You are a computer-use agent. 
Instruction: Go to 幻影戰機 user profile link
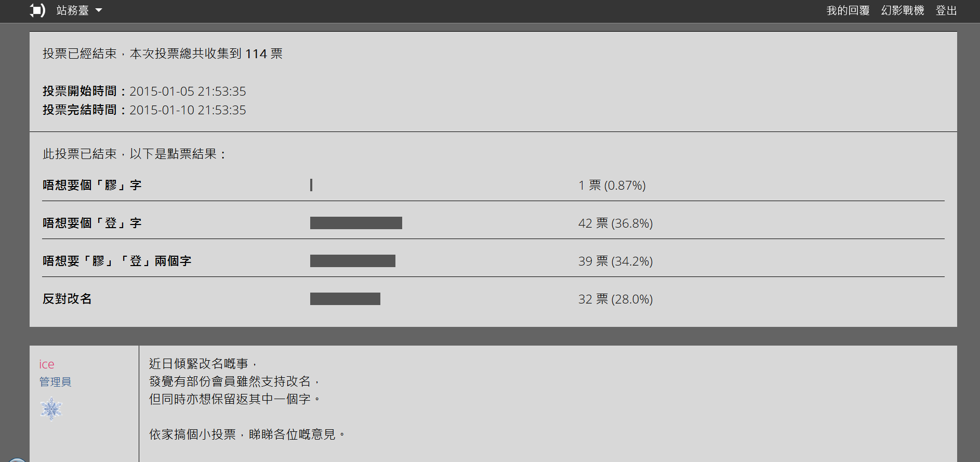tap(903, 10)
